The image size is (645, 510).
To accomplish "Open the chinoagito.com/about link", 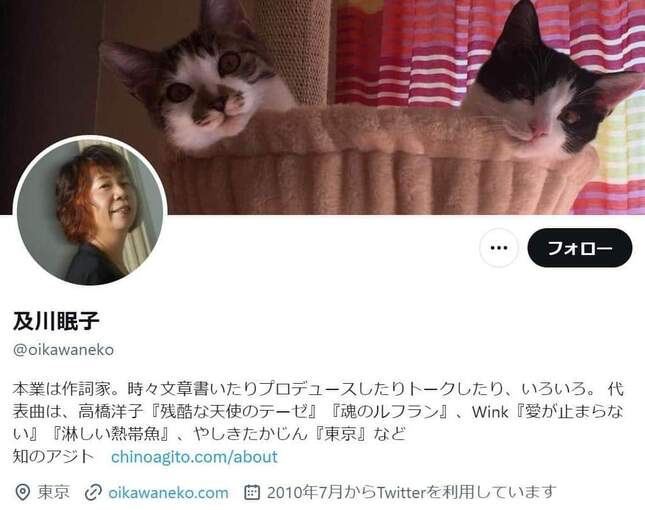I will 194,457.
